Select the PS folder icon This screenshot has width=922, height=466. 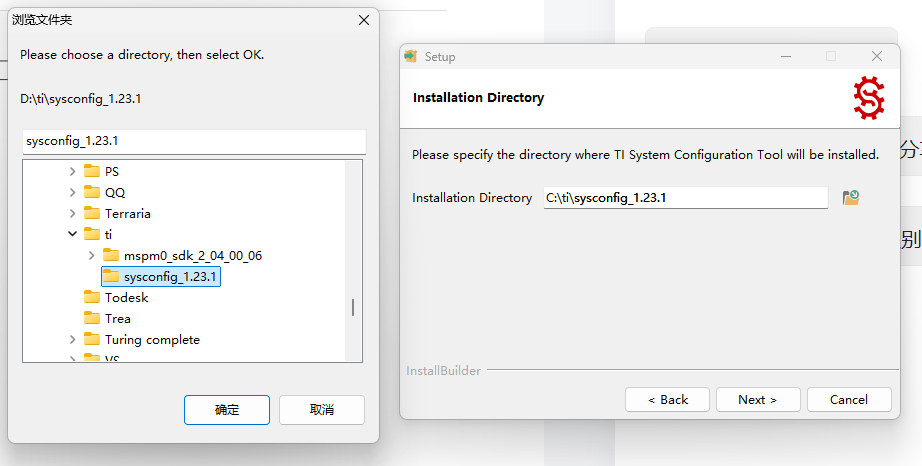(92, 171)
